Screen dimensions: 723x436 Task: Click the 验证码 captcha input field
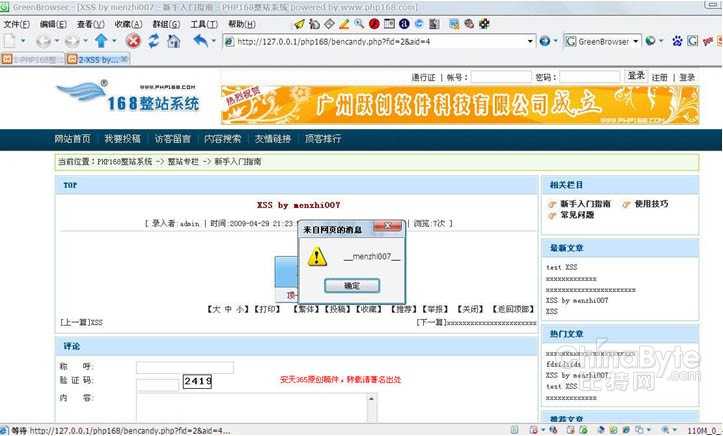coord(157,384)
